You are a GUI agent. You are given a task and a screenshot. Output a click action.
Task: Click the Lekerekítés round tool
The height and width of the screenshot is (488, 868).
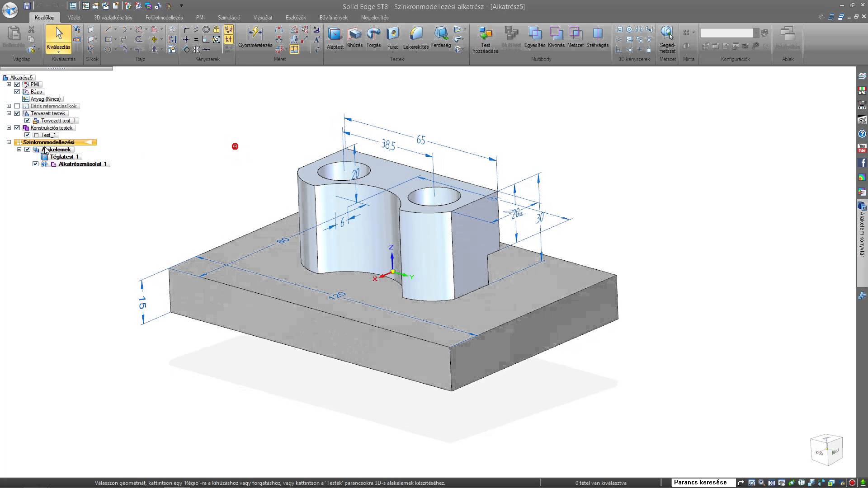(x=416, y=38)
